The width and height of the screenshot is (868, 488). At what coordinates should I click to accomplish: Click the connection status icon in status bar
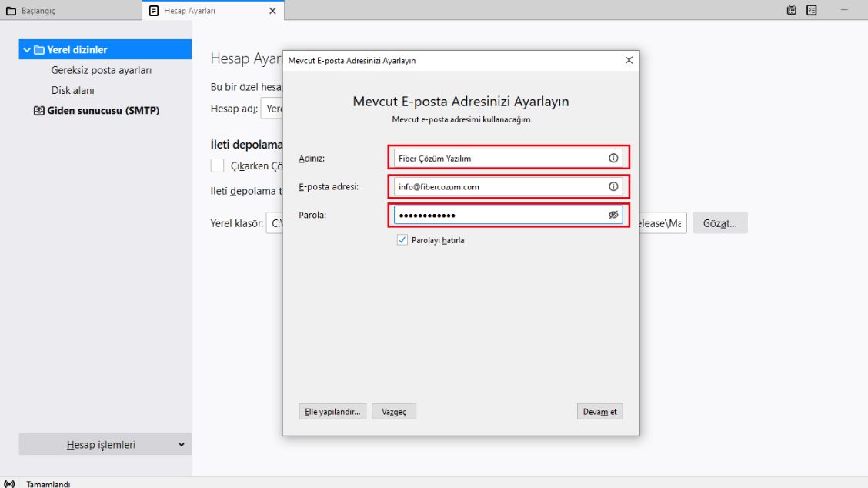point(9,483)
